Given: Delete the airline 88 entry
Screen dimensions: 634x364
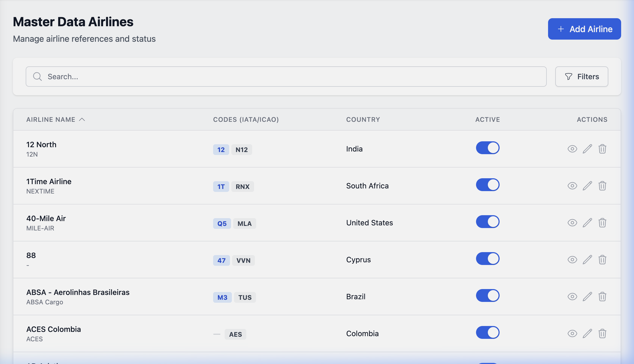Looking at the screenshot, I should coord(602,260).
